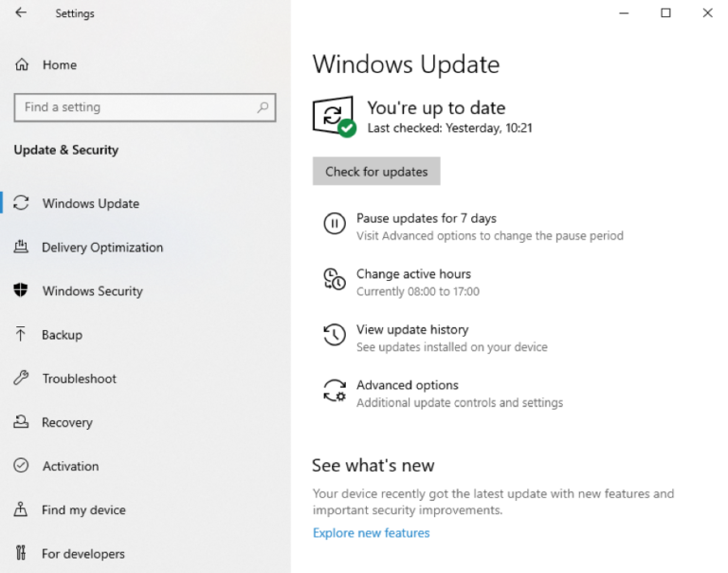Click the Explore new features link
This screenshot has height=573, width=728.
coord(371,532)
